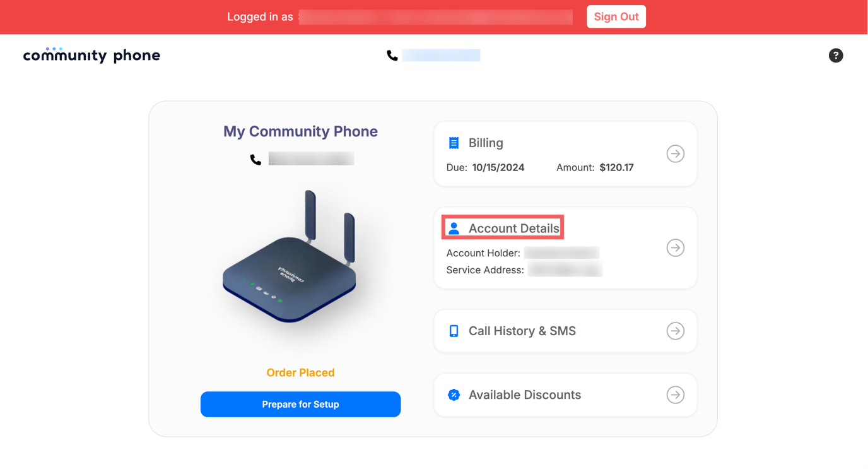868x469 pixels.
Task: Open help via the question mark icon
Action: click(836, 56)
